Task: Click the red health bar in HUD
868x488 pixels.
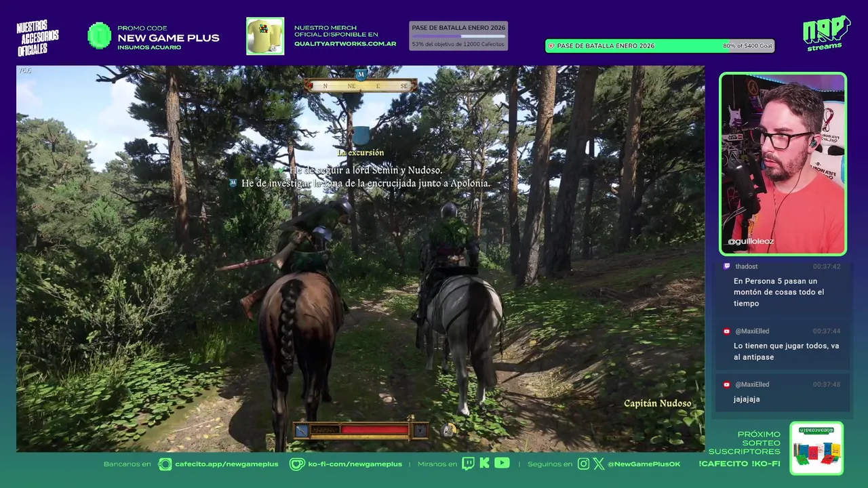Action: point(374,430)
